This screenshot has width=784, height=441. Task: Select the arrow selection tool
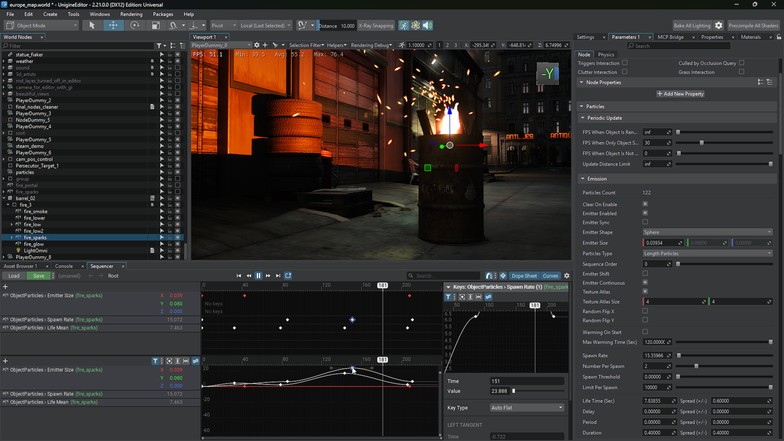(92, 26)
